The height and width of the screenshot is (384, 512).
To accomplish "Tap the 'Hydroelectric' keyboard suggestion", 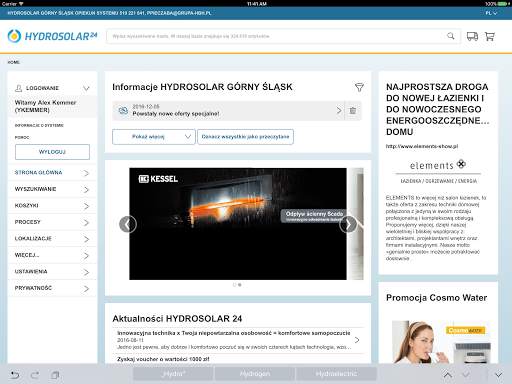I will point(336,374).
